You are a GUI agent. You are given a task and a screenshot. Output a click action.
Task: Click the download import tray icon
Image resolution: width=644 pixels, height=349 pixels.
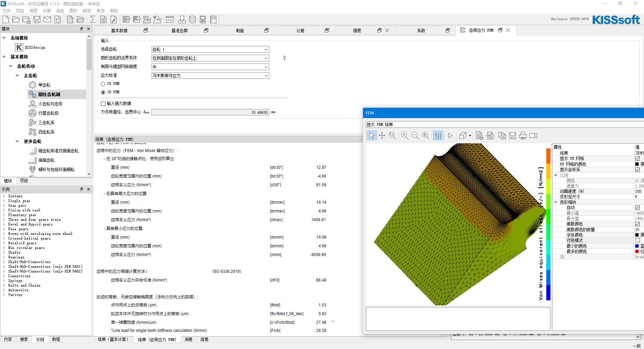[182, 19]
